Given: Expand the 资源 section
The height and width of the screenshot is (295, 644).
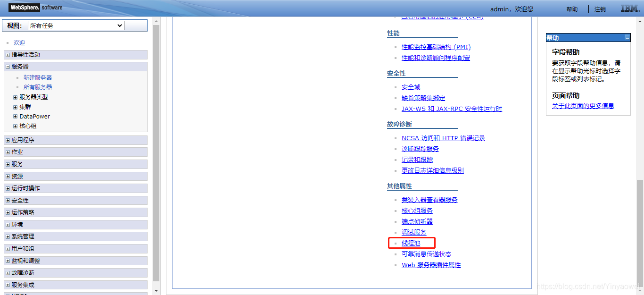Looking at the screenshot, I should [x=8, y=176].
